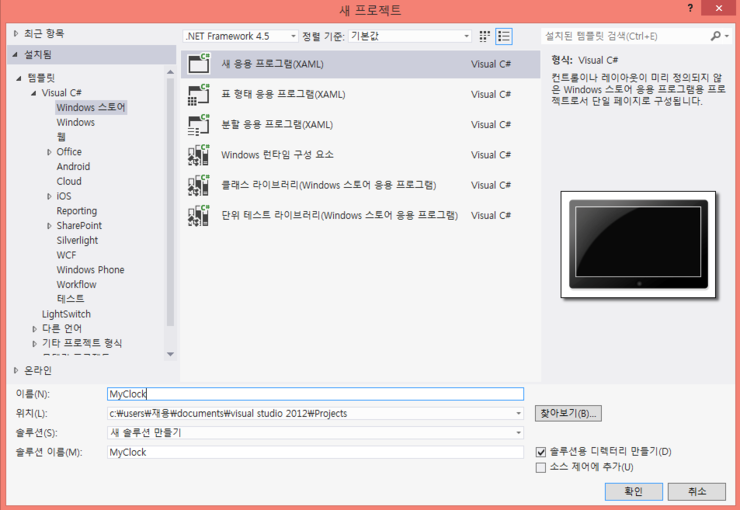This screenshot has height=510, width=740.
Task: Select the 분할 응용 프로그램(XAML) template icon
Action: 199,125
